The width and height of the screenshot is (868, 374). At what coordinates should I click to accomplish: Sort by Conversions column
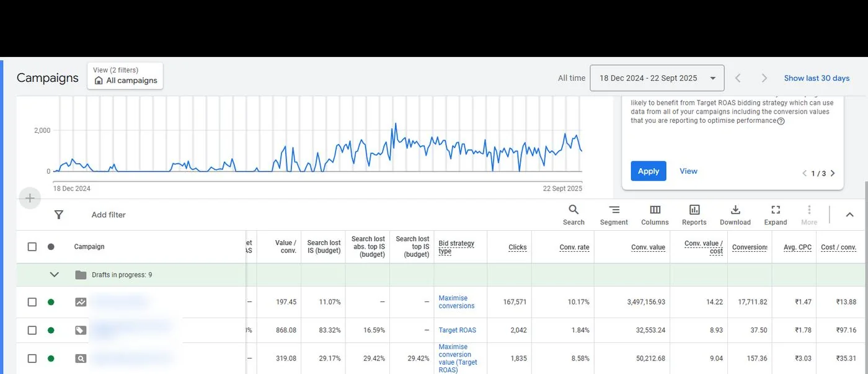750,247
